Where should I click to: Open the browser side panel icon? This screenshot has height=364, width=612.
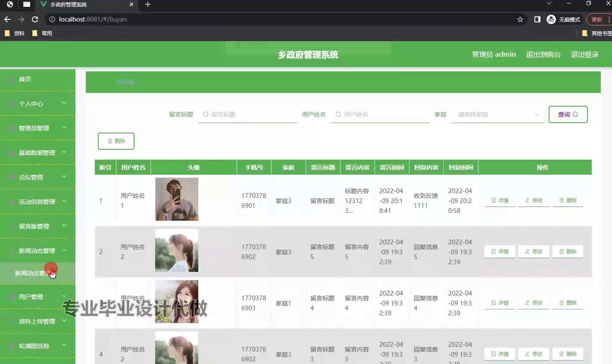pyautogui.click(x=537, y=19)
